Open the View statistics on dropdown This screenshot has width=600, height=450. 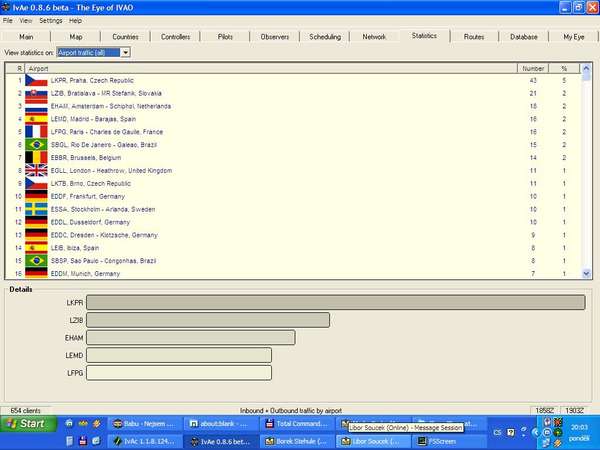coord(126,52)
